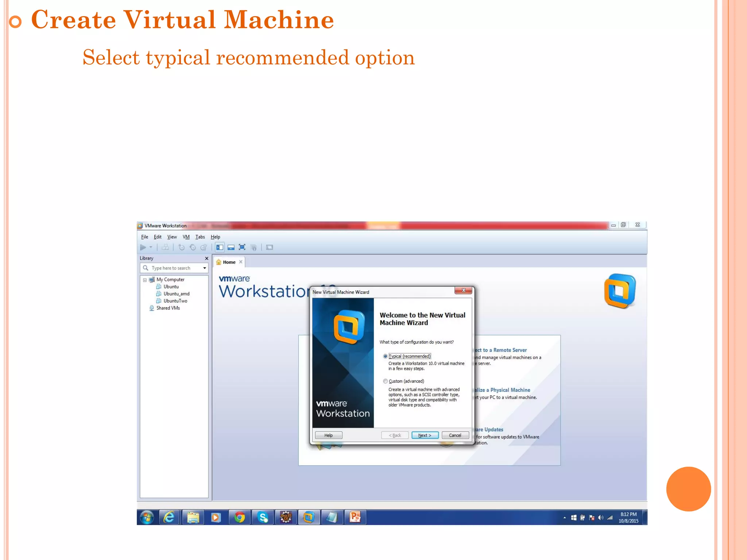
Task: Click the Show Desktop strip at the taskbar end
Action: click(x=645, y=517)
